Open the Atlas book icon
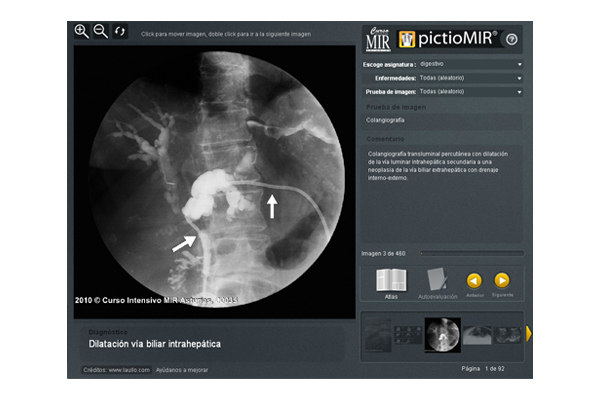Image resolution: width=600 pixels, height=400 pixels. pos(391,284)
